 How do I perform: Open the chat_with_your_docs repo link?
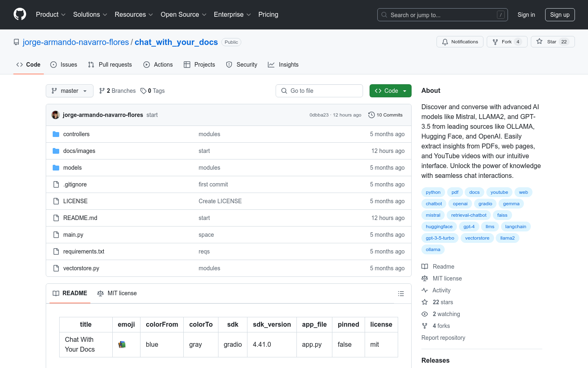click(176, 42)
